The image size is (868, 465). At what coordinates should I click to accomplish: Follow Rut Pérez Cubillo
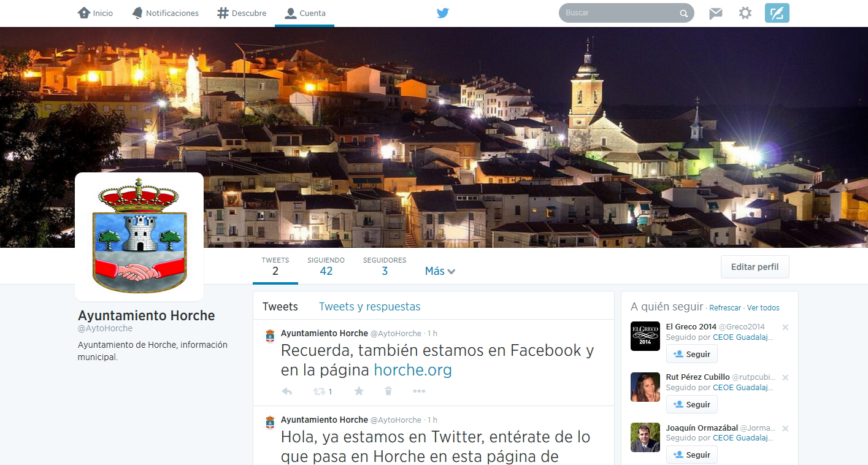[x=692, y=404]
